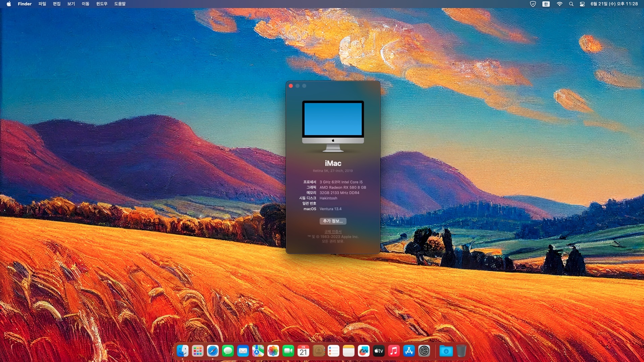Open the 도움말 menu

pyautogui.click(x=120, y=4)
